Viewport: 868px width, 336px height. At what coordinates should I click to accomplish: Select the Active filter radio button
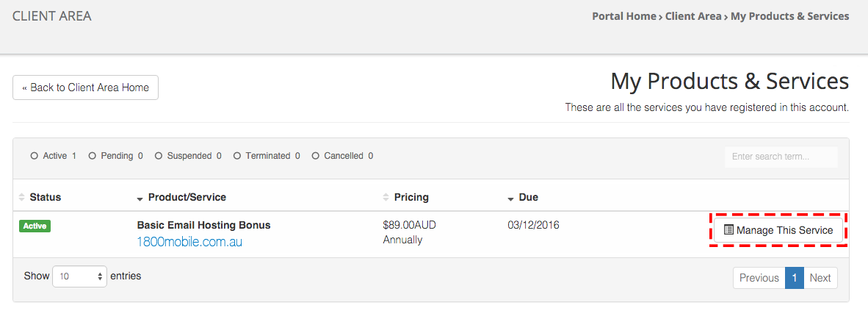coord(35,157)
